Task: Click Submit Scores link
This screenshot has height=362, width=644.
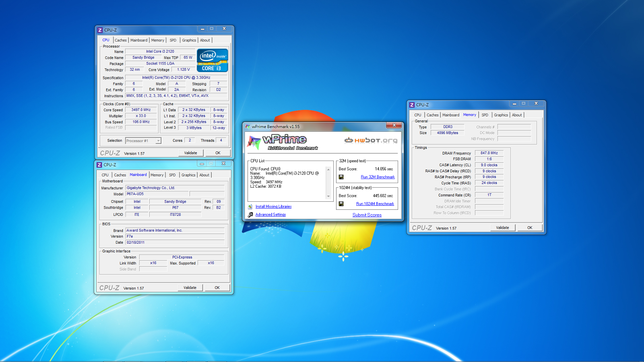Action: coord(367,215)
